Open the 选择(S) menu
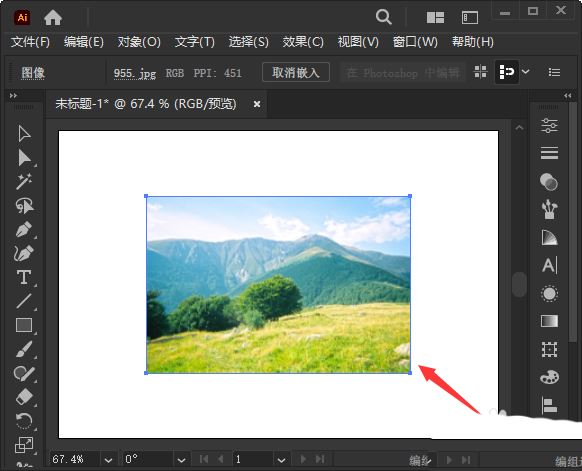The width and height of the screenshot is (582, 471). [249, 42]
